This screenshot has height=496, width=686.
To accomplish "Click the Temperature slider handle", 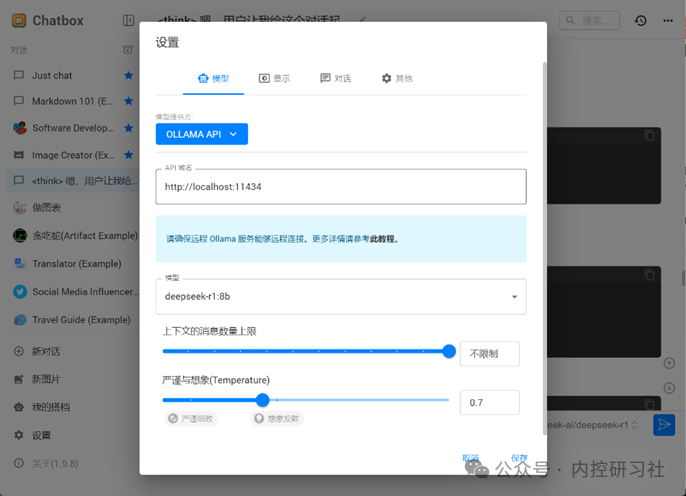I will (x=262, y=400).
